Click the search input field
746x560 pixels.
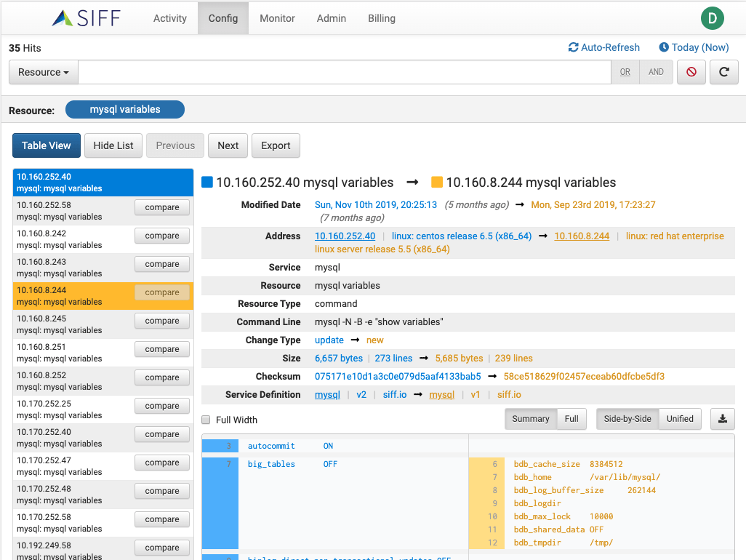tap(345, 72)
